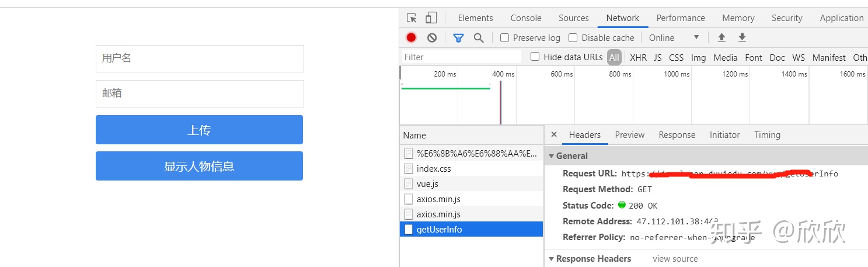This screenshot has height=267, width=868.
Task: Activate the inspect element picker icon
Action: [412, 18]
